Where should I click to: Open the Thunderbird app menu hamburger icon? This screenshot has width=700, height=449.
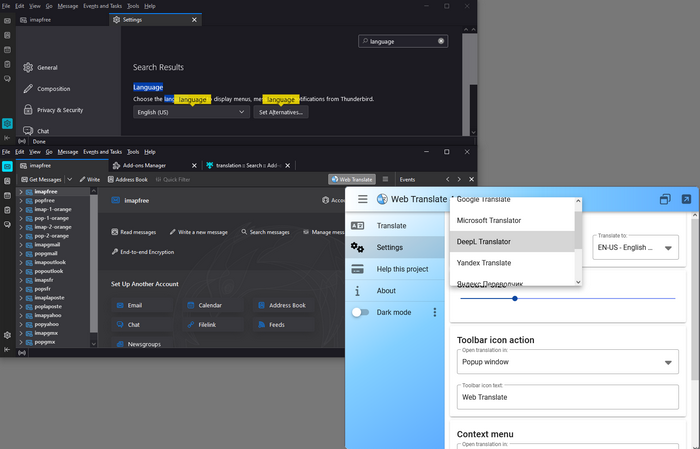(385, 179)
